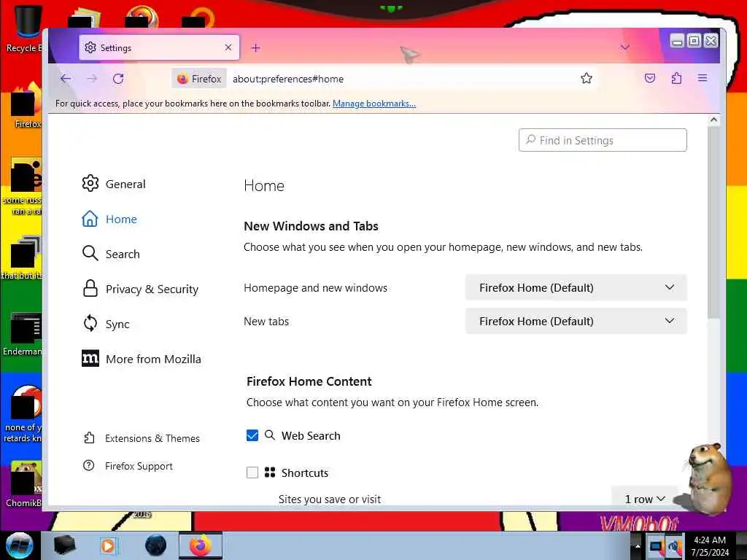
Task: Click the settings page vertical scrollbar thumb
Action: click(713, 222)
